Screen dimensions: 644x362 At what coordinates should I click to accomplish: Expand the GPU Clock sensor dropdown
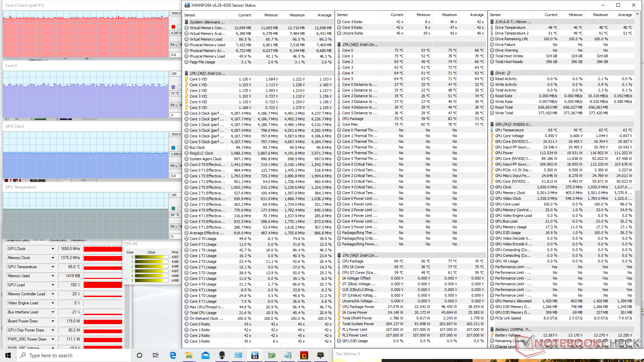click(53, 249)
